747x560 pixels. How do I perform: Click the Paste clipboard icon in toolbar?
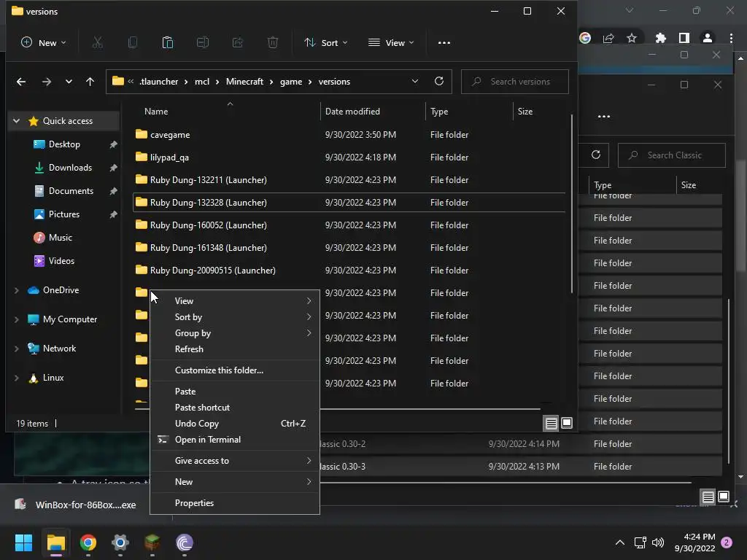click(x=168, y=42)
